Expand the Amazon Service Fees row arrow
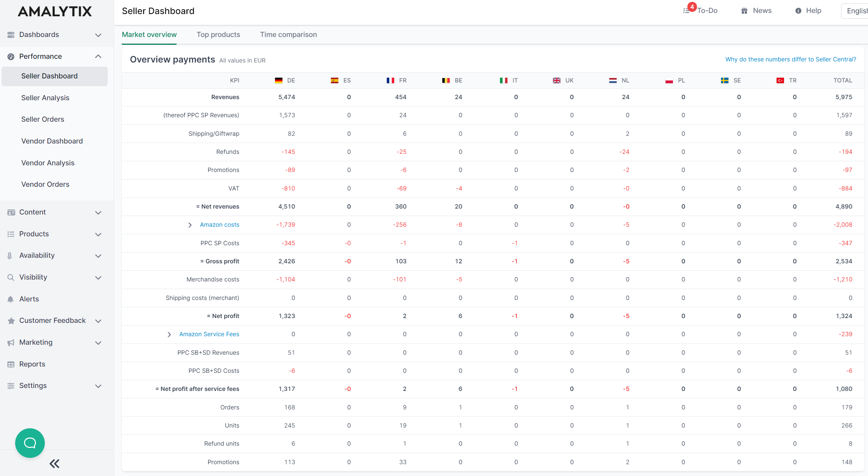 169,334
